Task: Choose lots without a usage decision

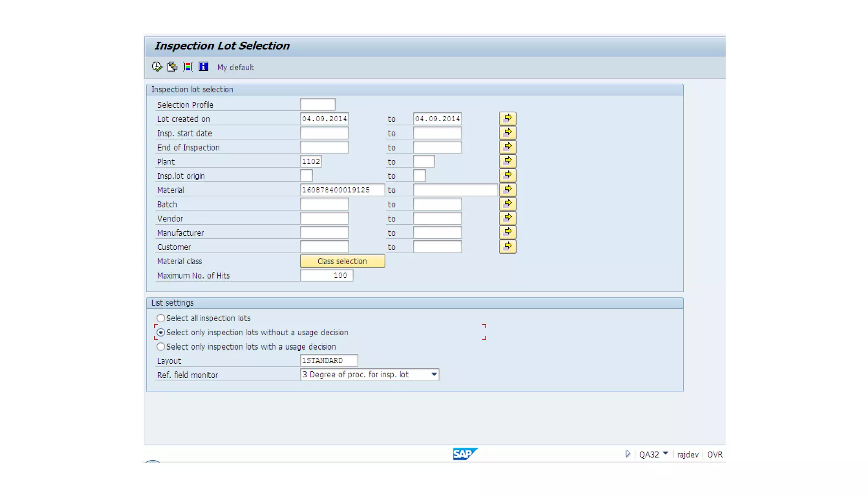Action: 161,333
